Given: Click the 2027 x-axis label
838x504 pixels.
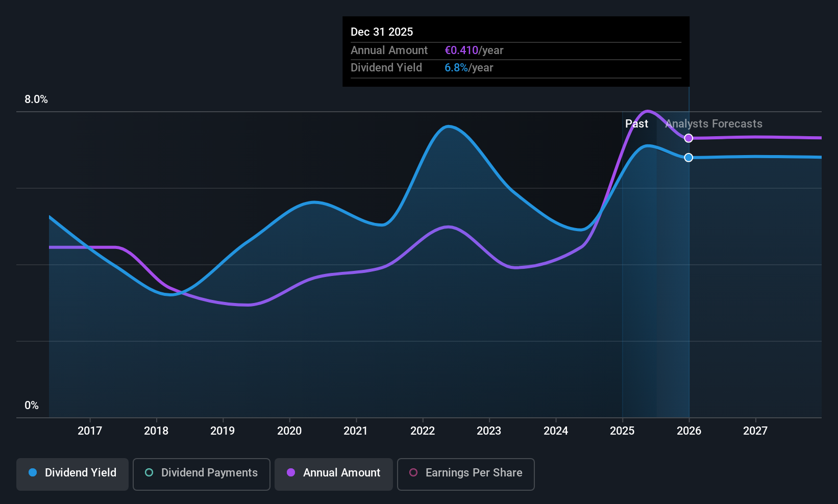Looking at the screenshot, I should [x=755, y=431].
